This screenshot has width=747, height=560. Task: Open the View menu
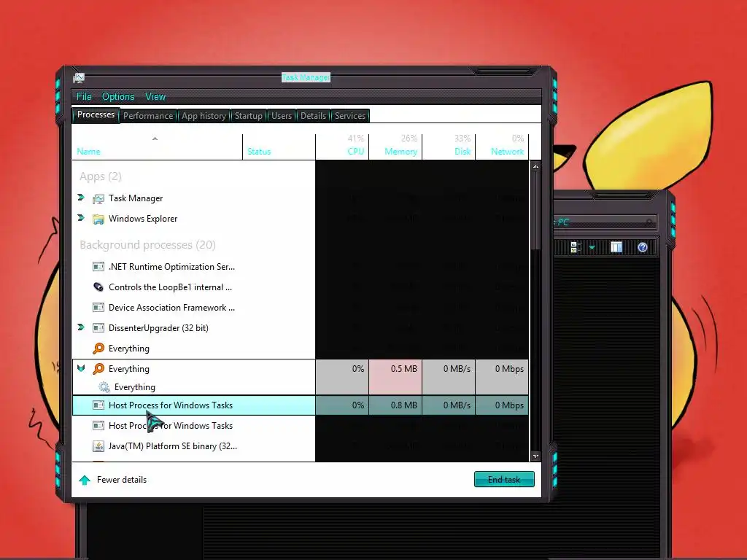pos(155,97)
